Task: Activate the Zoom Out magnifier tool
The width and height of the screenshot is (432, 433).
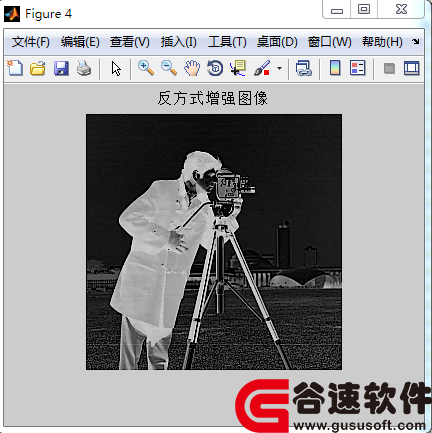Action: point(169,68)
